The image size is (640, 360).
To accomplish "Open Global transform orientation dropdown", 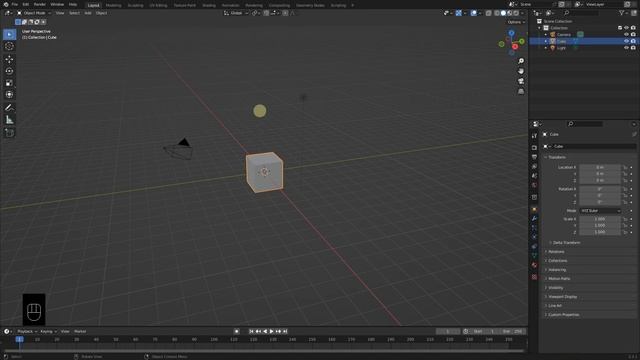I will [x=236, y=13].
